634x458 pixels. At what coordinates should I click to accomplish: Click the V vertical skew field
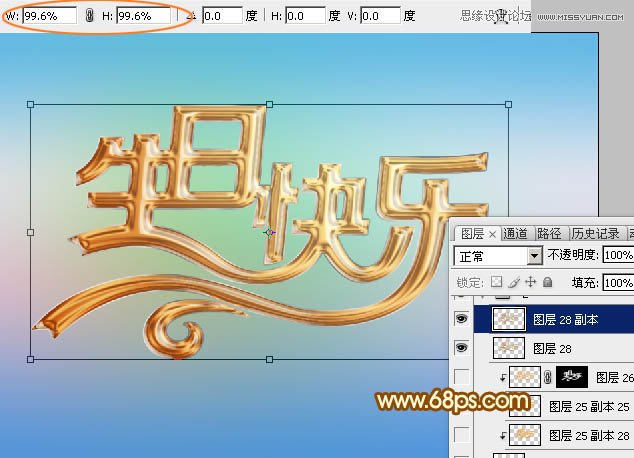[380, 16]
